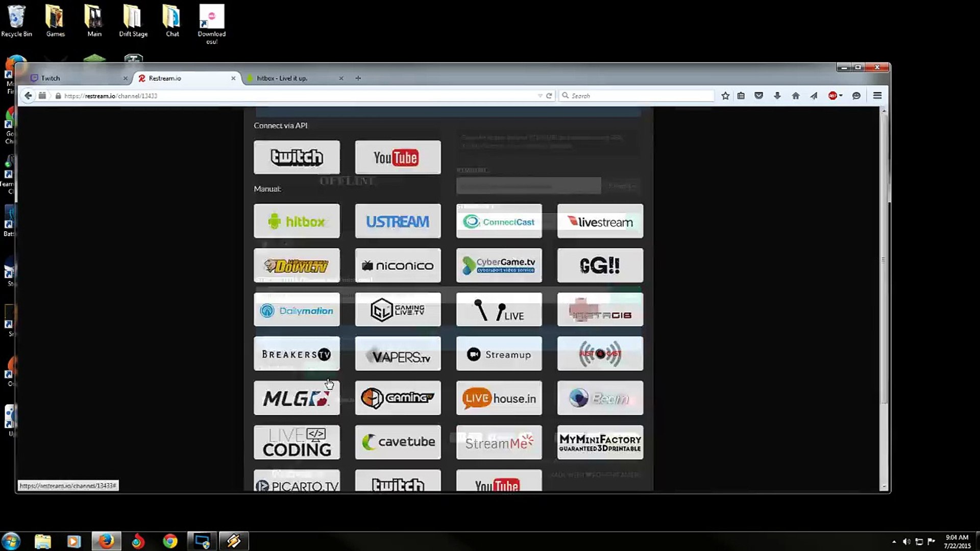The height and width of the screenshot is (551, 980).
Task: Connect via the Twitch API button
Action: click(297, 157)
